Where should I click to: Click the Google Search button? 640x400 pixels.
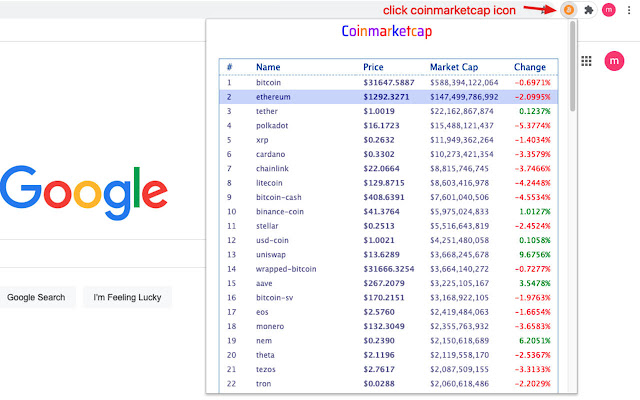[x=36, y=297]
